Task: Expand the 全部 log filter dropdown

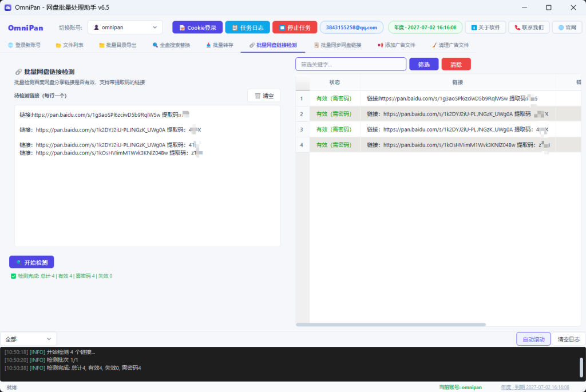Action: click(29, 339)
